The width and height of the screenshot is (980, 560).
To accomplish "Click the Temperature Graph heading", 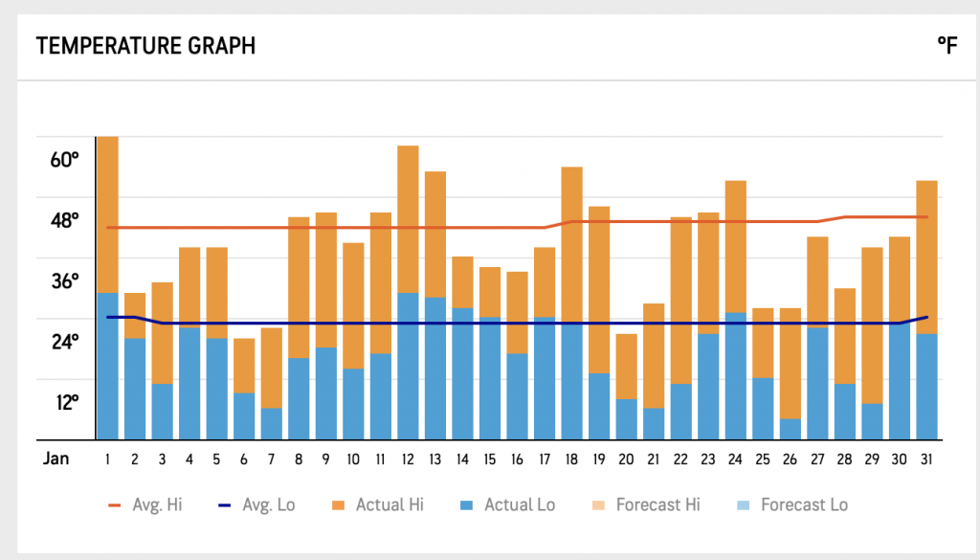I will pyautogui.click(x=145, y=46).
